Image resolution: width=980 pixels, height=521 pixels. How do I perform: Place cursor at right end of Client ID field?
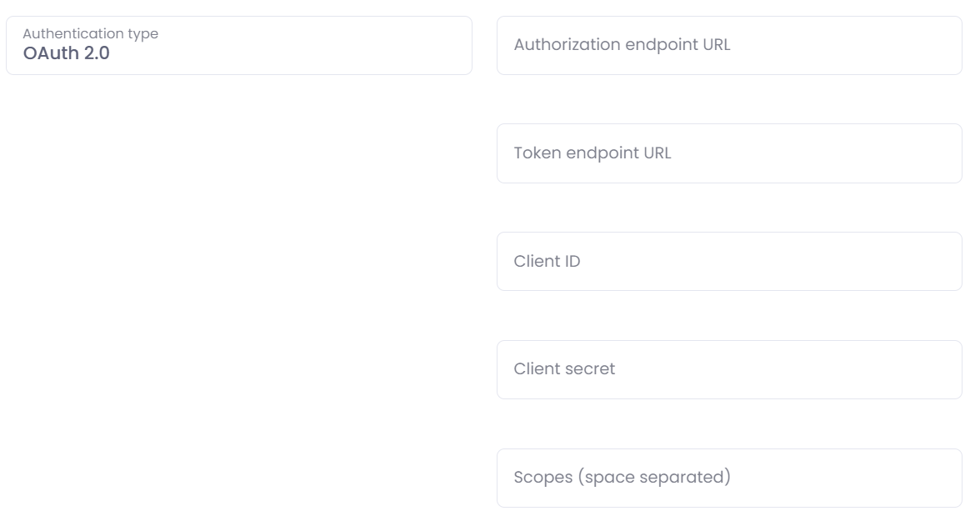(942, 262)
